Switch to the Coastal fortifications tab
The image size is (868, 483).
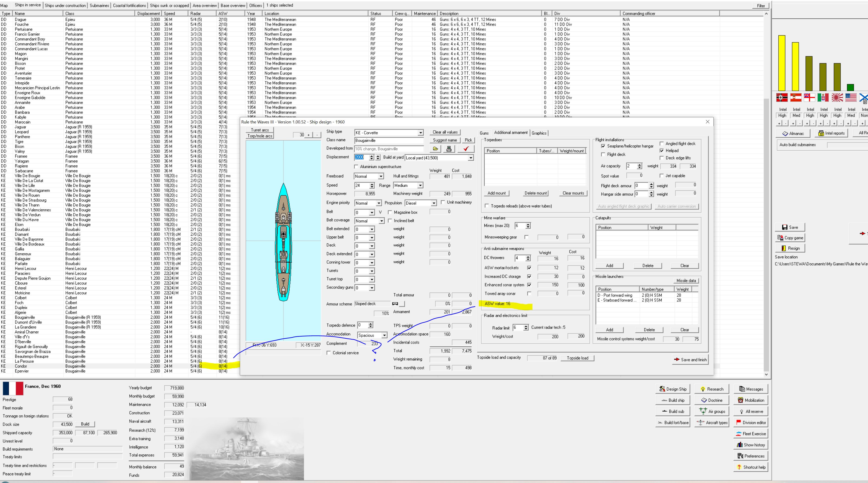pos(129,5)
